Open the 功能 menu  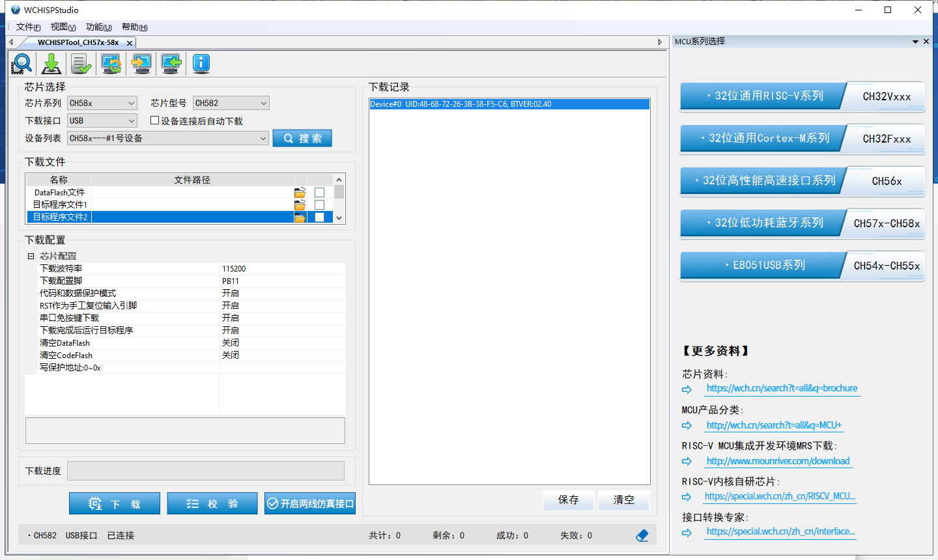[x=98, y=27]
